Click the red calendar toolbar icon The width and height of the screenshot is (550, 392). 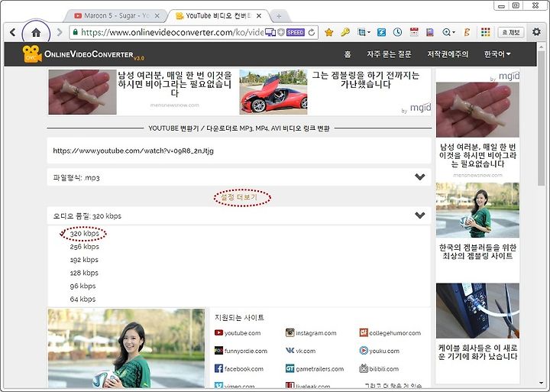(414, 32)
